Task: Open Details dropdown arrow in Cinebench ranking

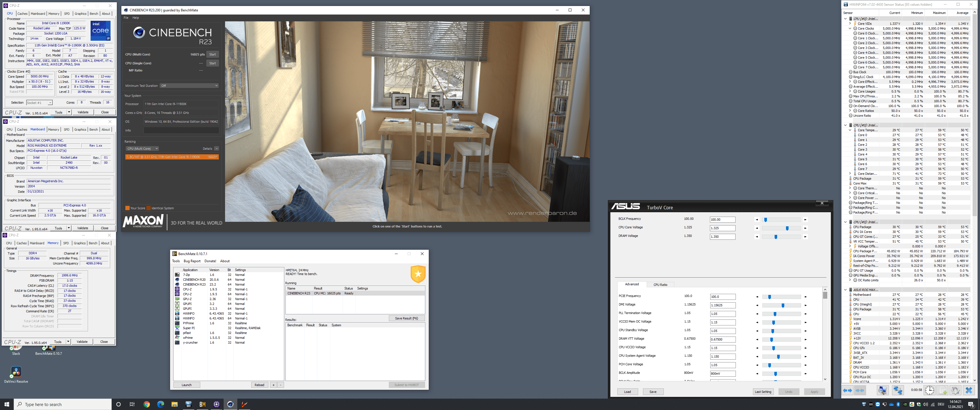Action: (x=217, y=149)
